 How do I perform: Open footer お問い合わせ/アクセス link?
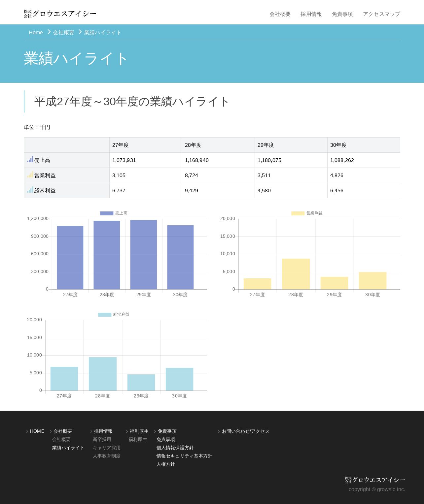(x=246, y=431)
